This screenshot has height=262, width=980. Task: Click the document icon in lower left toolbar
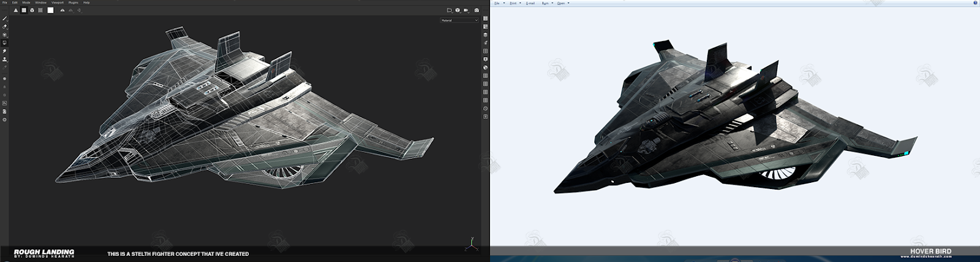pos(5,111)
